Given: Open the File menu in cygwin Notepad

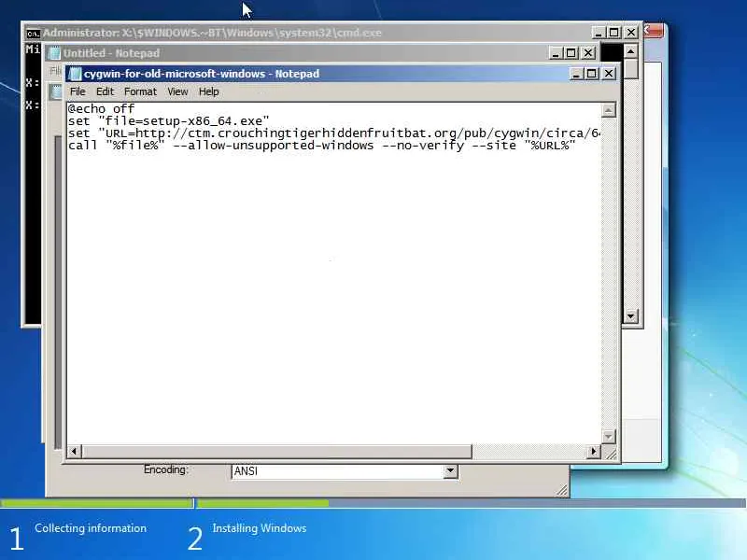Looking at the screenshot, I should click(78, 91).
